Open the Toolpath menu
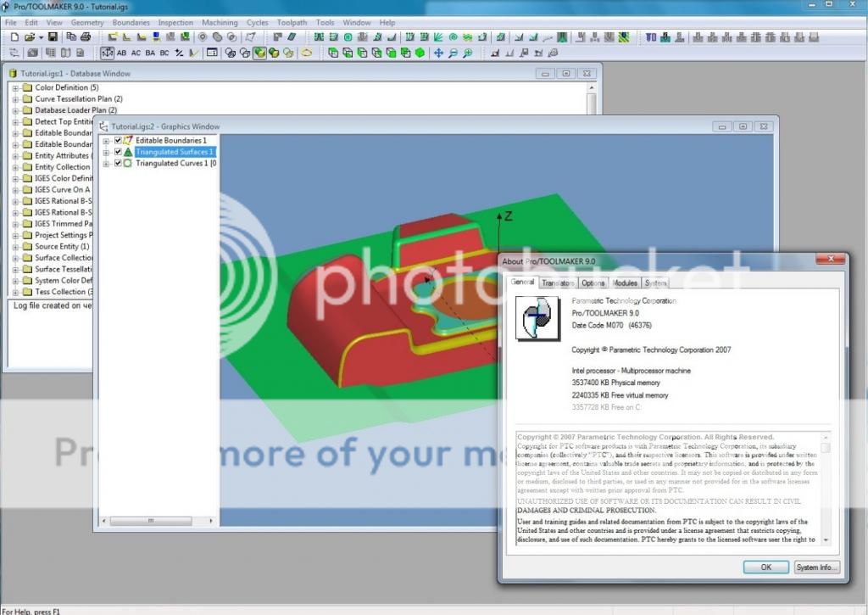The width and height of the screenshot is (868, 615). pyautogui.click(x=292, y=23)
